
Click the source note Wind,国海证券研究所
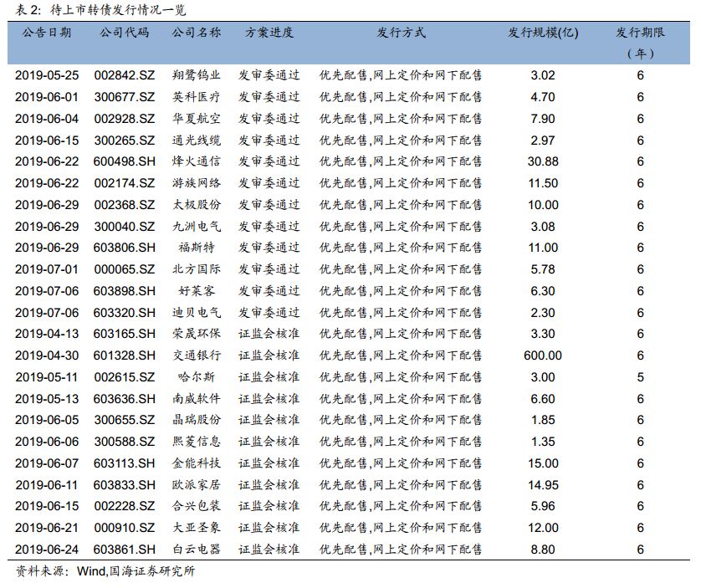coord(136,572)
